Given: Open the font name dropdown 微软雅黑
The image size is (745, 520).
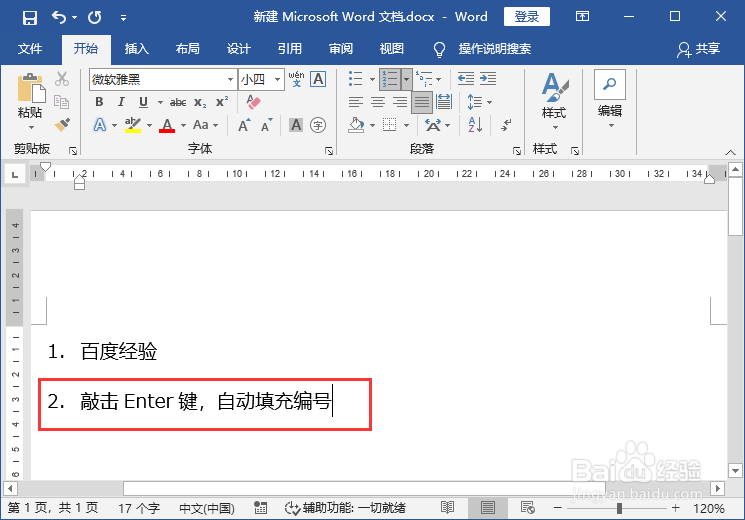Looking at the screenshot, I should (230, 79).
